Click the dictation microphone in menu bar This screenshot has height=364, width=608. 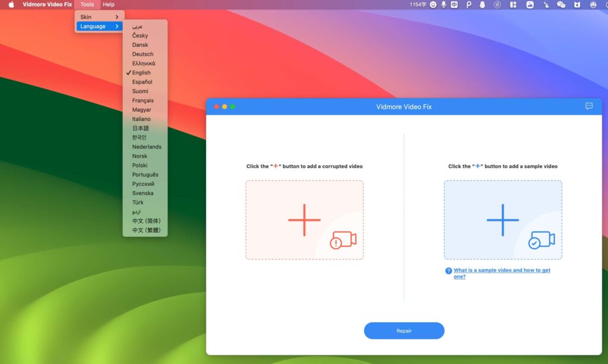pyautogui.click(x=444, y=5)
